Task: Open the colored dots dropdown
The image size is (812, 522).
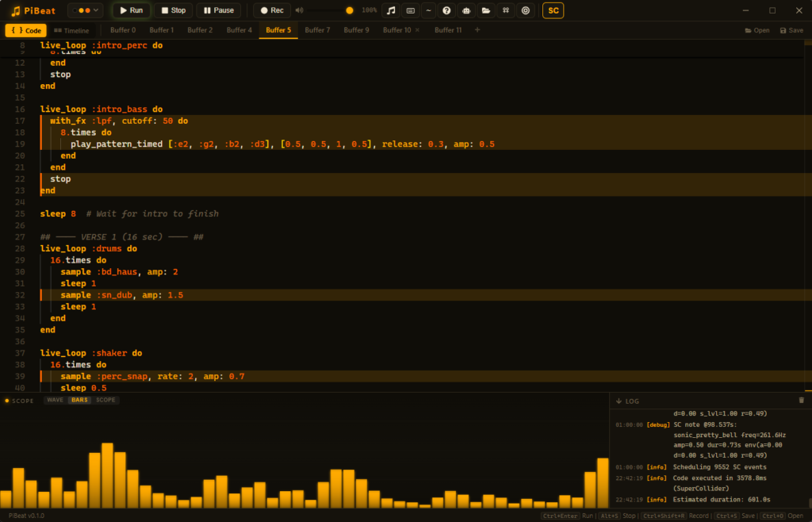Action: tap(85, 10)
